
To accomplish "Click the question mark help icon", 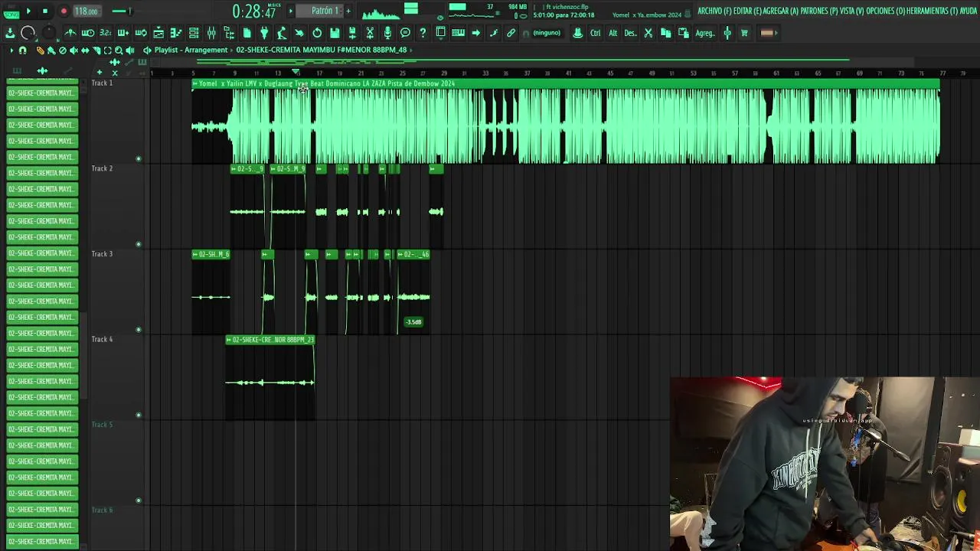I will click(423, 33).
